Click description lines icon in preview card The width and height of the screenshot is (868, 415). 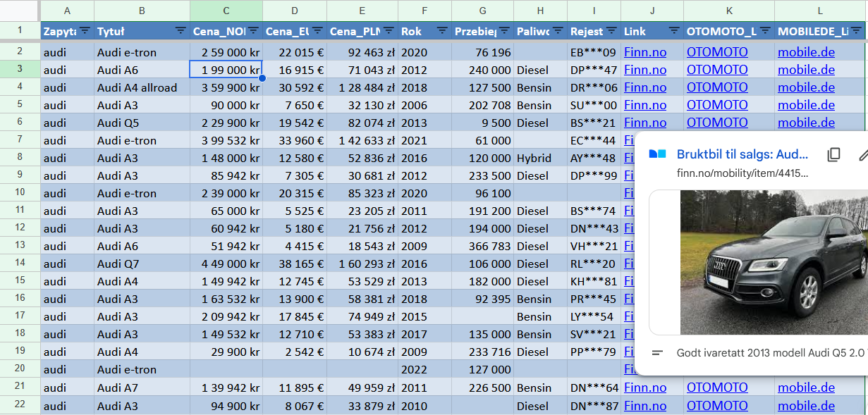pos(657,353)
